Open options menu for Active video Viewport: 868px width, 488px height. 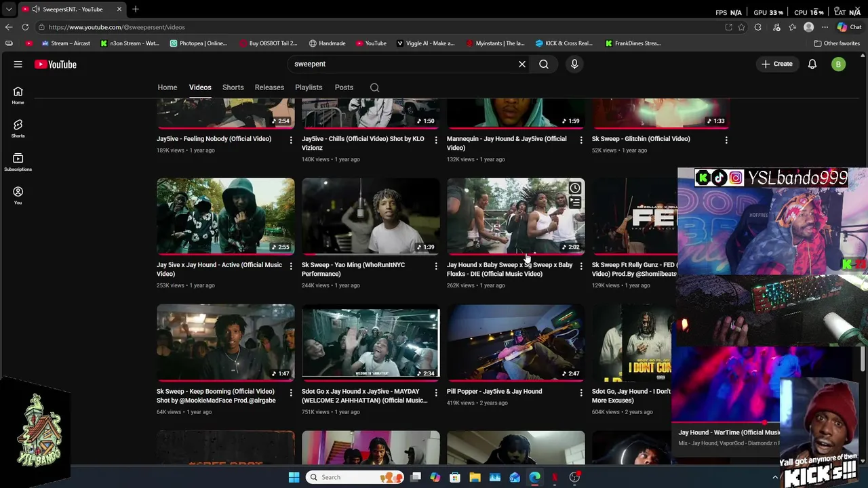291,266
